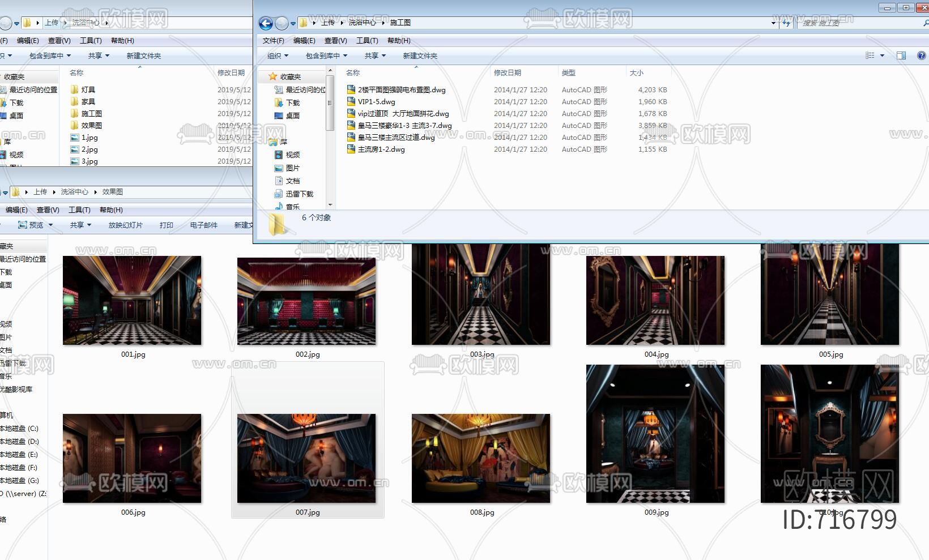Screen dimensions: 929x560
Task: Click 新建文件夹 in the 施工图 window toolbar
Action: (420, 55)
